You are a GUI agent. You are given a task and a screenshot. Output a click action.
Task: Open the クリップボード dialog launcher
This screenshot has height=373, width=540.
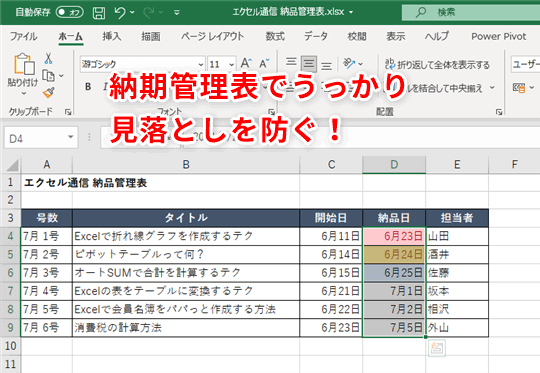pos(68,112)
